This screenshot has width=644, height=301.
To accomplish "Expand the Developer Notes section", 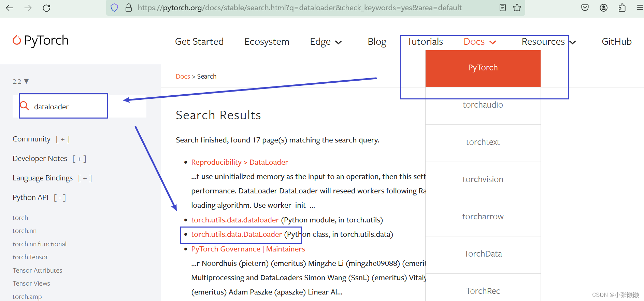I will 49,159.
